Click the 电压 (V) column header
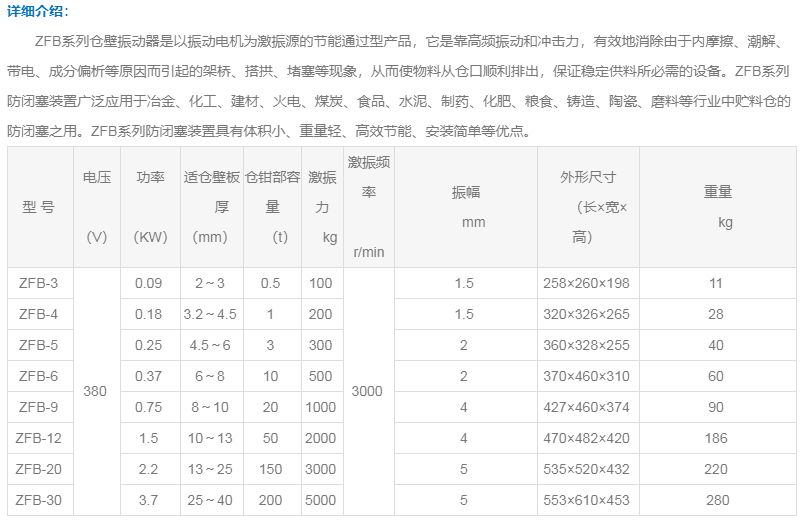The width and height of the screenshot is (803, 523). pyautogui.click(x=96, y=208)
